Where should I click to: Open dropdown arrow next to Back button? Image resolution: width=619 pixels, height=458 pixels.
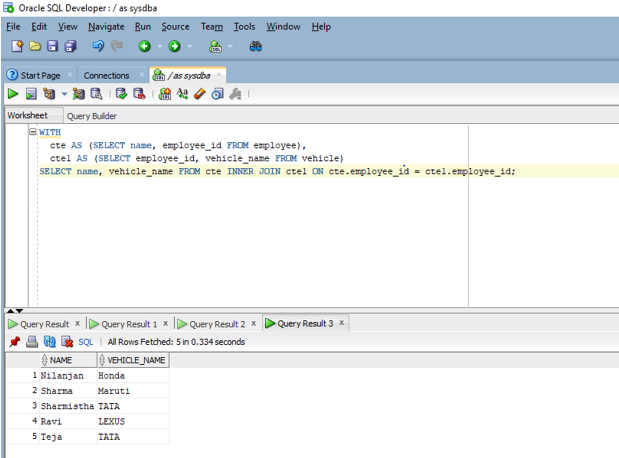(159, 47)
